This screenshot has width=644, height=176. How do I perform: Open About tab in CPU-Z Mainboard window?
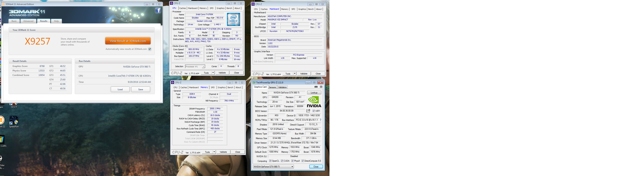point(319,9)
